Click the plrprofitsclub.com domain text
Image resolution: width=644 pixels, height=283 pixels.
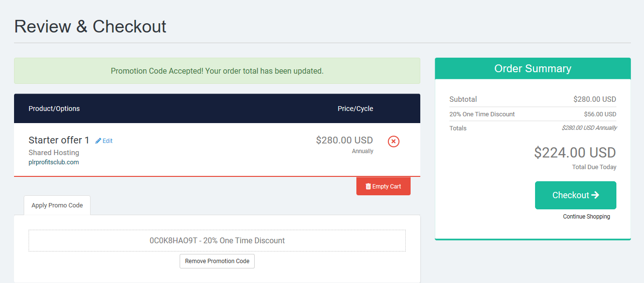(x=54, y=162)
